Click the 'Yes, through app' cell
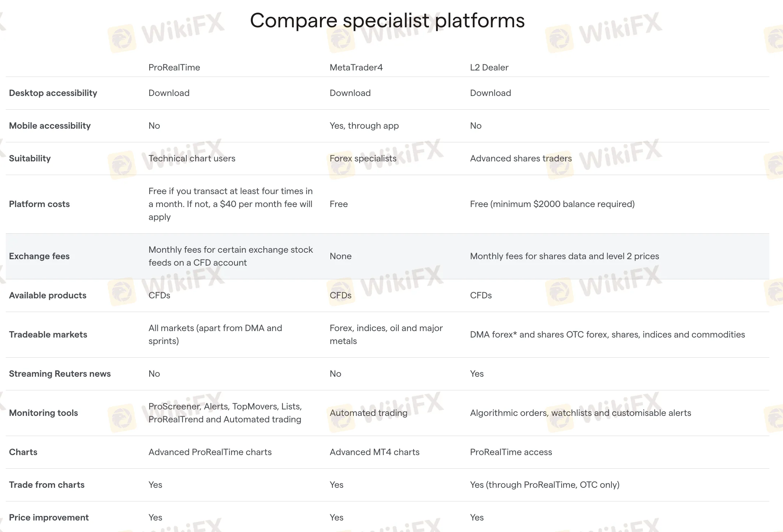This screenshot has height=532, width=783. pos(364,126)
